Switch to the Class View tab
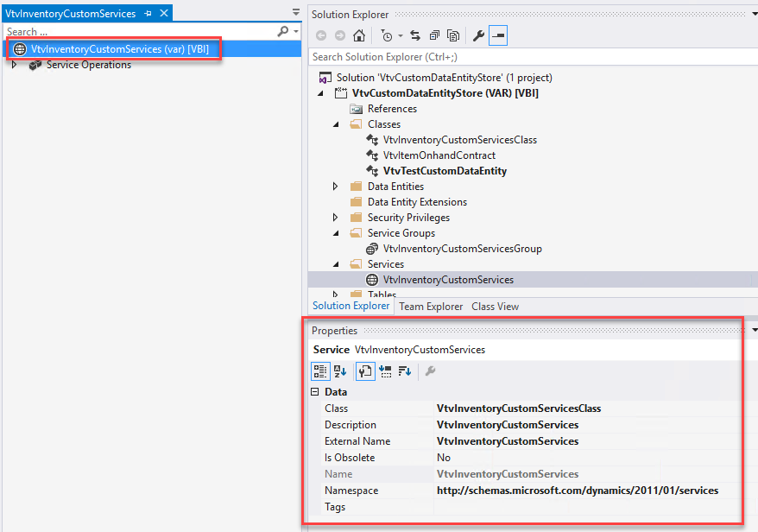 pyautogui.click(x=495, y=307)
